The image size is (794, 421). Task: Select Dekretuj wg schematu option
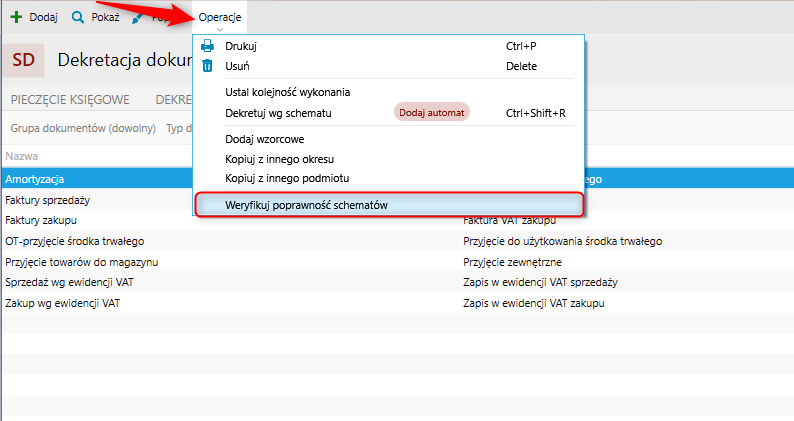[278, 113]
